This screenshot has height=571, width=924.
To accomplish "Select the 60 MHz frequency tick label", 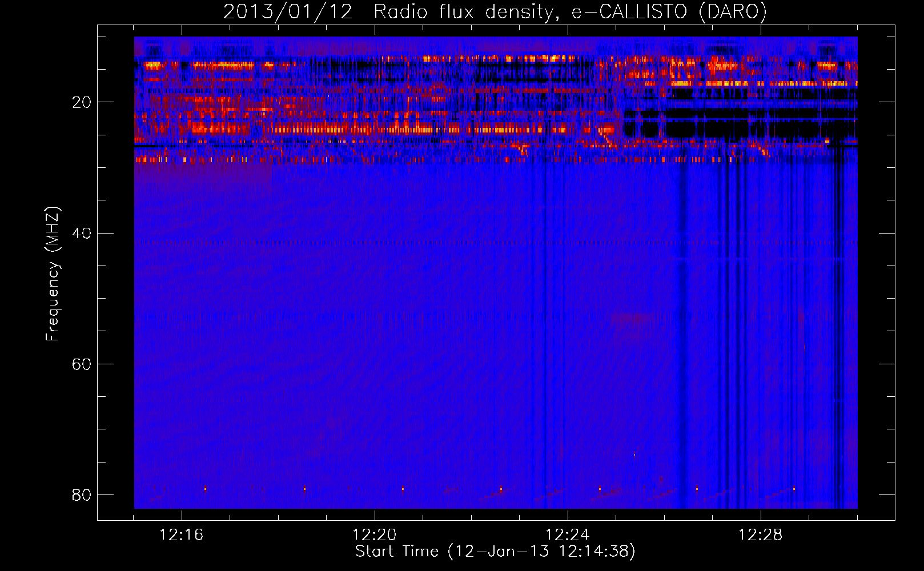I will (82, 364).
